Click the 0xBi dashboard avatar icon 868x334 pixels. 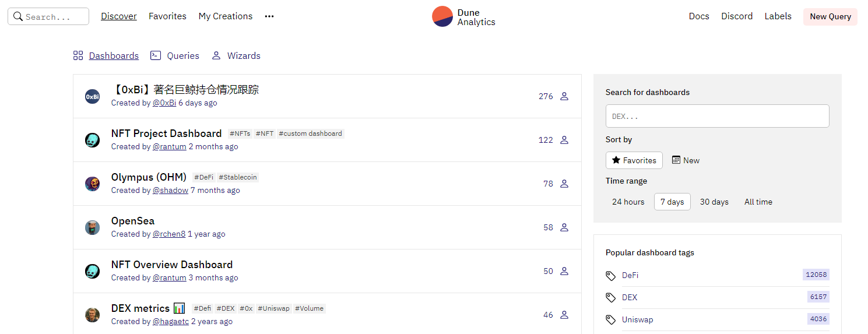pos(92,97)
